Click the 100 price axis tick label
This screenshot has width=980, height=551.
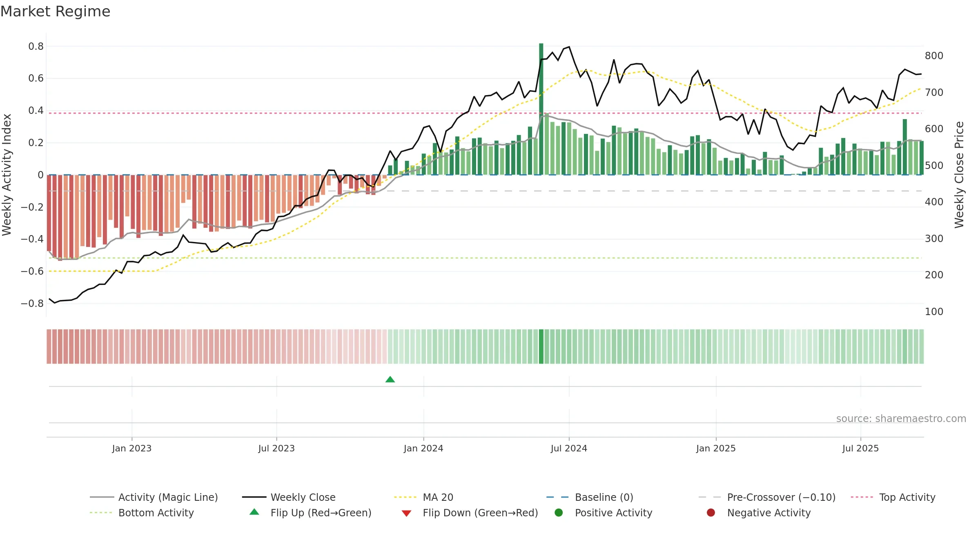click(934, 312)
